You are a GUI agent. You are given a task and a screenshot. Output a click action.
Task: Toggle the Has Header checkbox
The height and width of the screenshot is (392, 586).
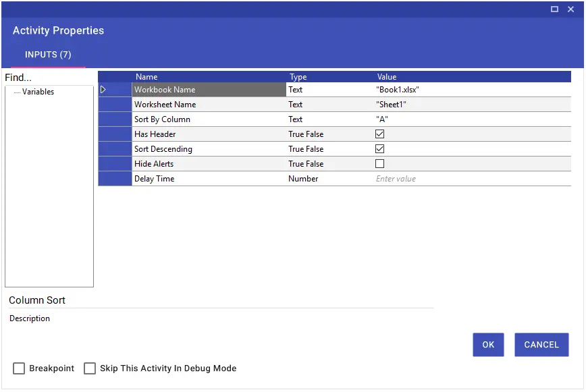[x=379, y=134]
